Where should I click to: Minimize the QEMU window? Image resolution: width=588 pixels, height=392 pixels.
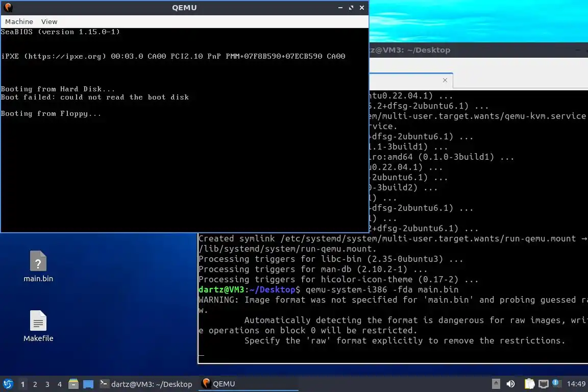pos(340,8)
